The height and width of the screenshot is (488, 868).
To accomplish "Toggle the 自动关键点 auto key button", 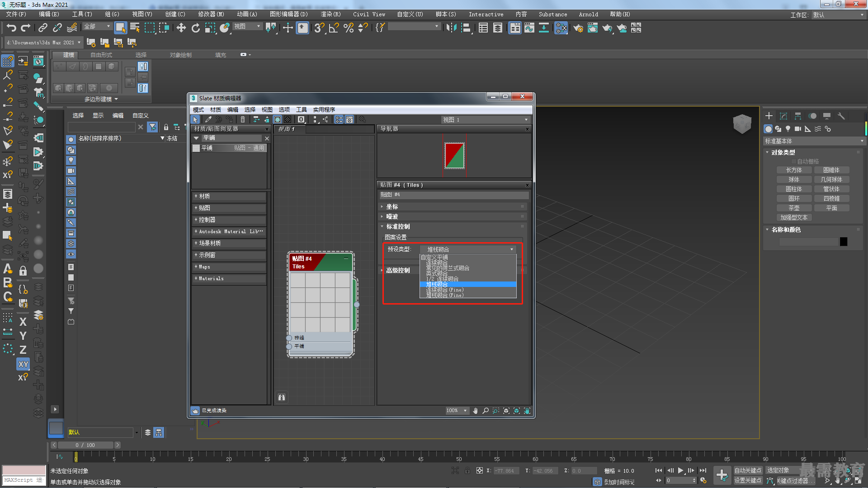I will coord(748,470).
